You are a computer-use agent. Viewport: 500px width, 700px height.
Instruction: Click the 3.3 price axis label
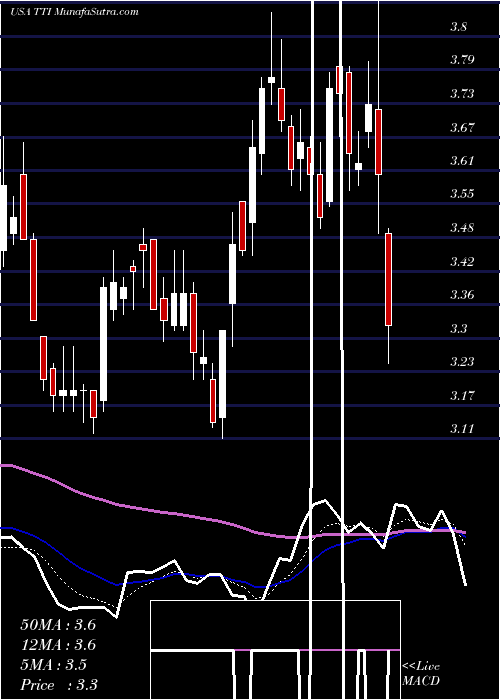(458, 329)
